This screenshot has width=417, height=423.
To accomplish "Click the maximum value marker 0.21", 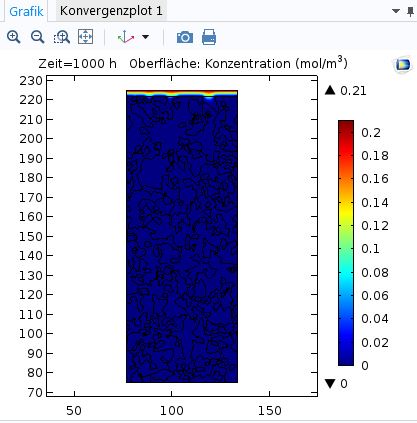I will [x=346, y=91].
